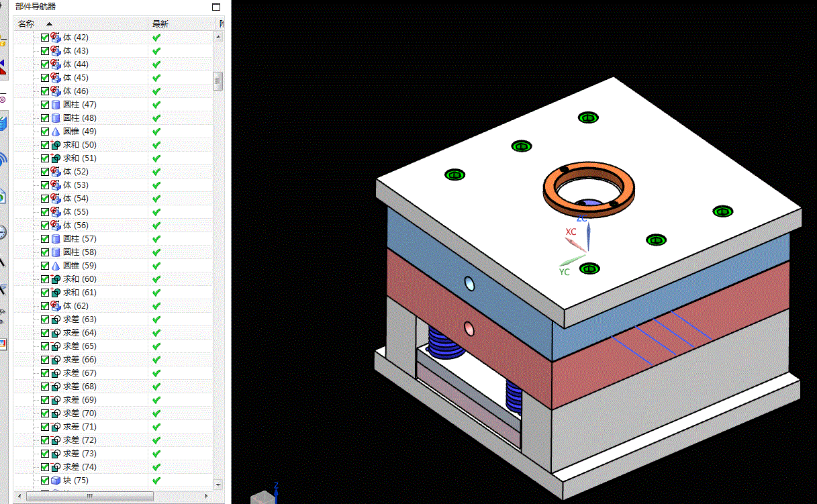Click the body feature icon of 体 (42)

[56, 38]
